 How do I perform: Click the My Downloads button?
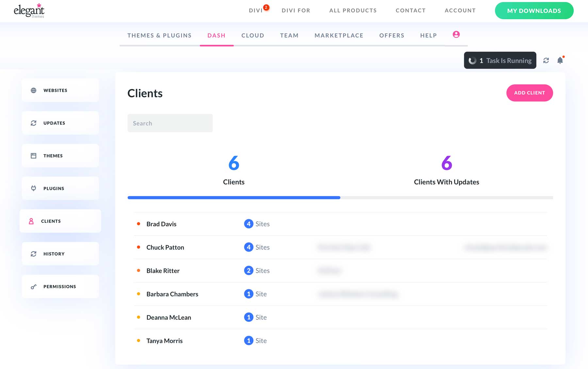[534, 10]
